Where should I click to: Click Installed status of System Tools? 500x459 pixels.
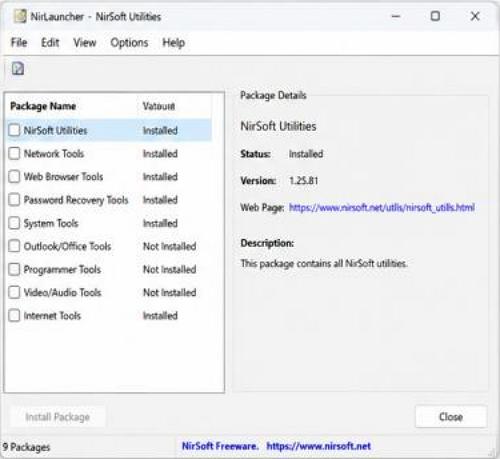pos(160,223)
